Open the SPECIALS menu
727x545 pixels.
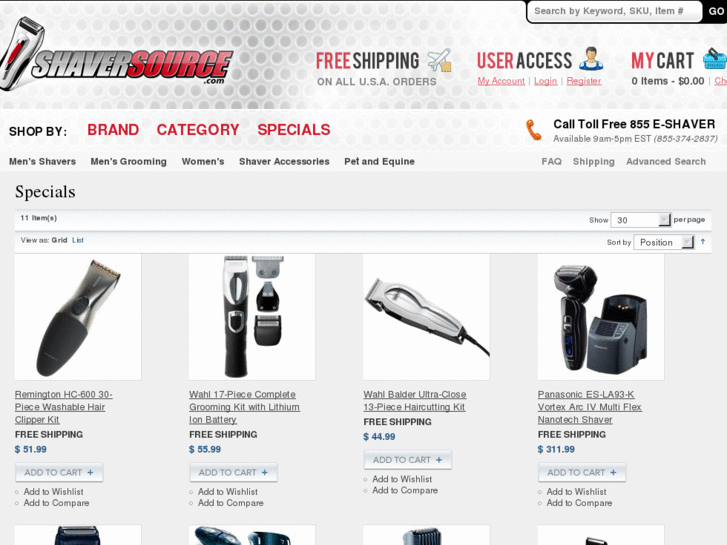tap(294, 129)
